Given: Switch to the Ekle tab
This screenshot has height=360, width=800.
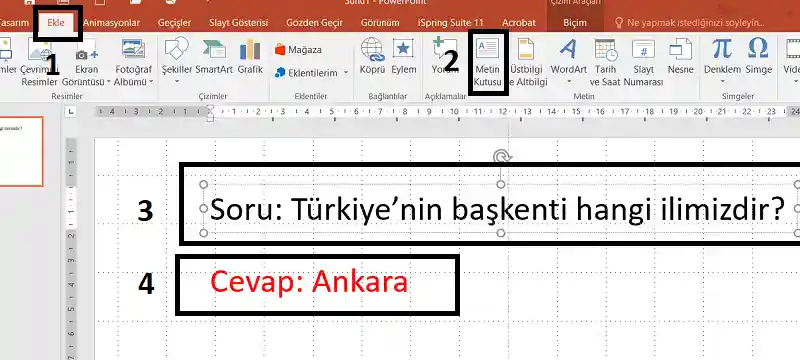Looking at the screenshot, I should tap(56, 23).
